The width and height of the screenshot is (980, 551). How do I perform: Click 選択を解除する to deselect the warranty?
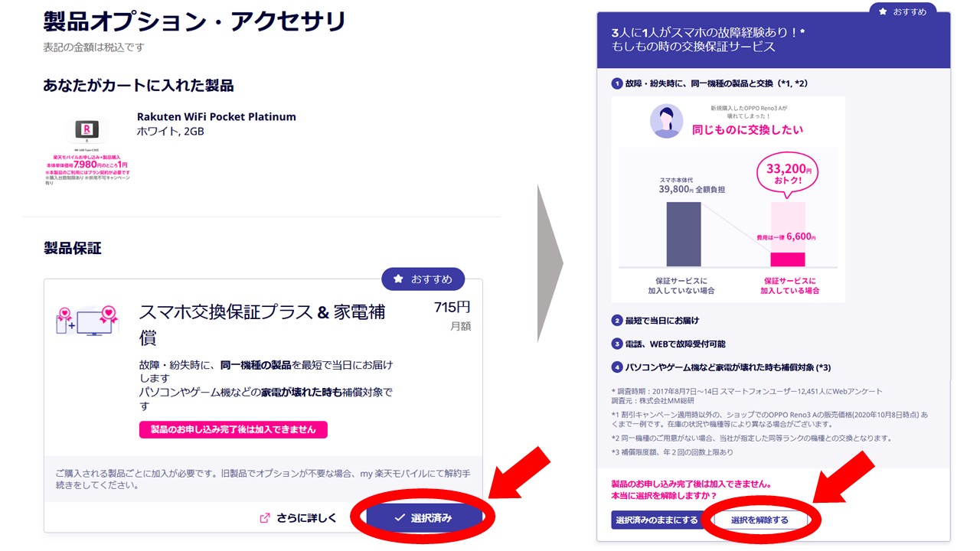(759, 520)
